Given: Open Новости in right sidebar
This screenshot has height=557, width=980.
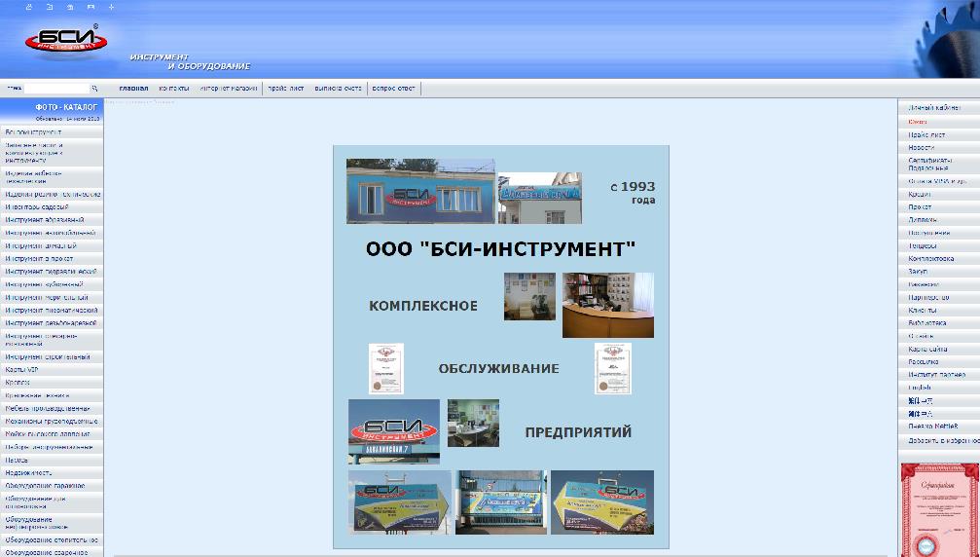Looking at the screenshot, I should point(922,148).
